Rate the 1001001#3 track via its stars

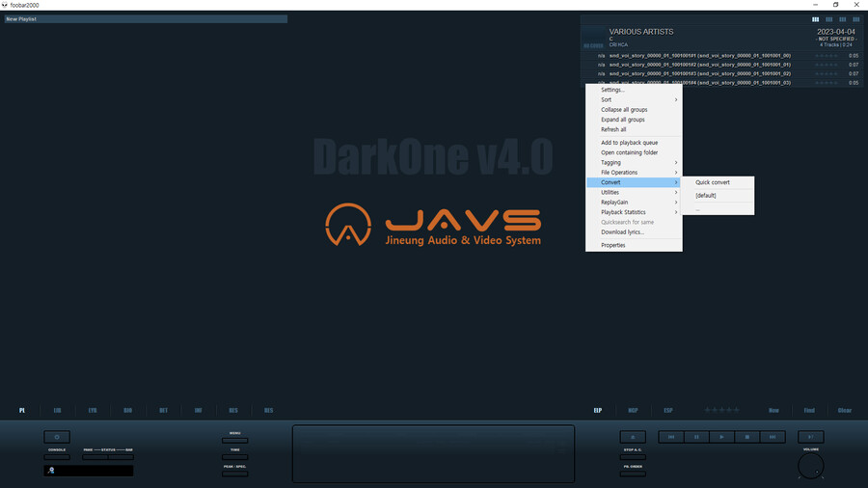827,73
